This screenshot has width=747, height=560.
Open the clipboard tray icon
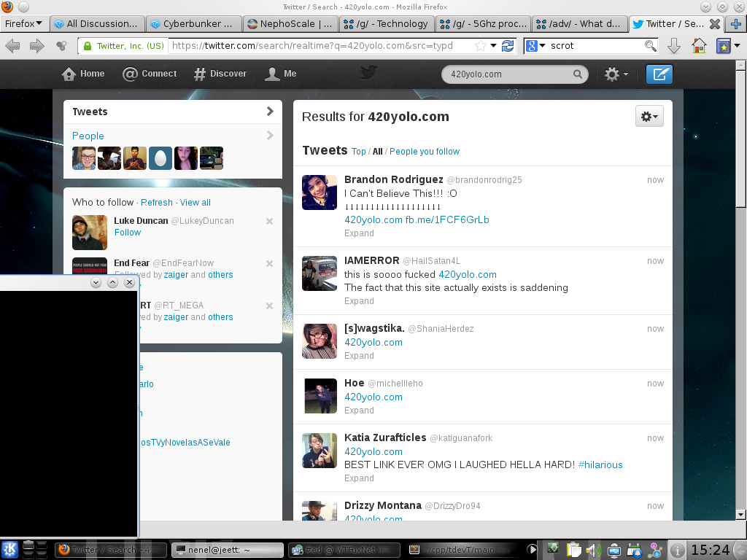click(573, 550)
